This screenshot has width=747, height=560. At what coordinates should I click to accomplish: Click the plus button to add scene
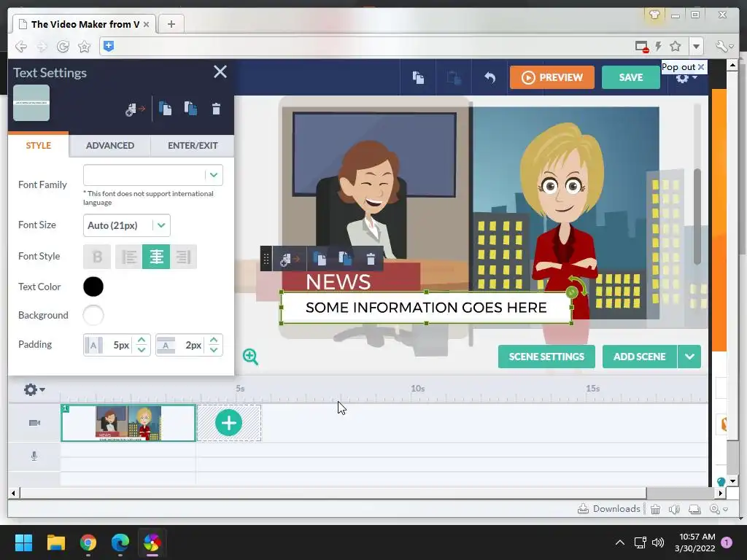point(228,423)
